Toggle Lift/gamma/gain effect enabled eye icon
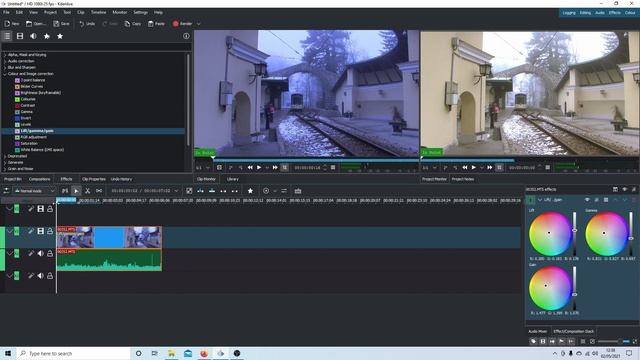The width and height of the screenshot is (640, 360). tap(587, 200)
